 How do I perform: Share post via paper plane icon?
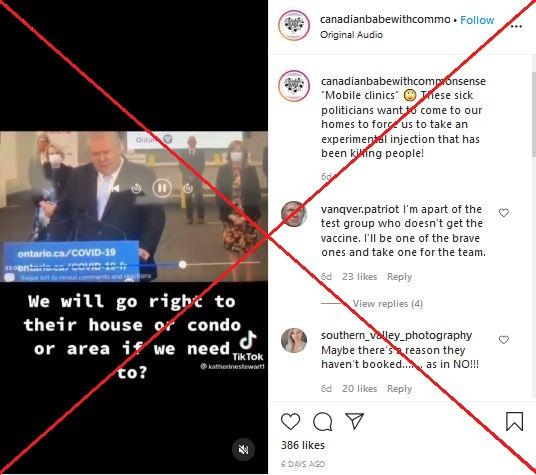click(x=354, y=421)
